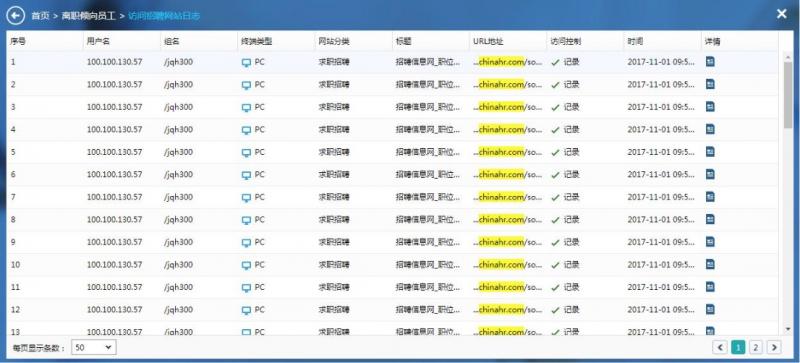Click PC monitor icon in row 1
The height and width of the screenshot is (363, 800).
[246, 63]
